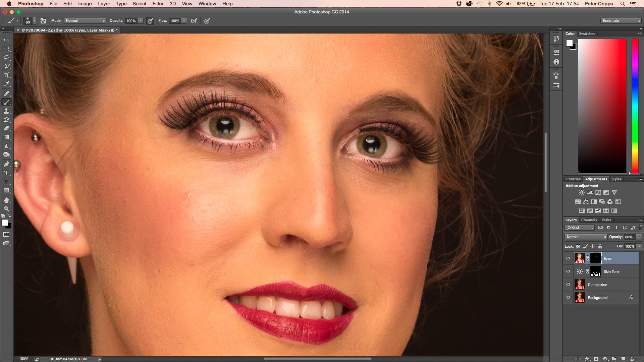
Task: Toggle visibility of Complexion layer
Action: click(568, 285)
